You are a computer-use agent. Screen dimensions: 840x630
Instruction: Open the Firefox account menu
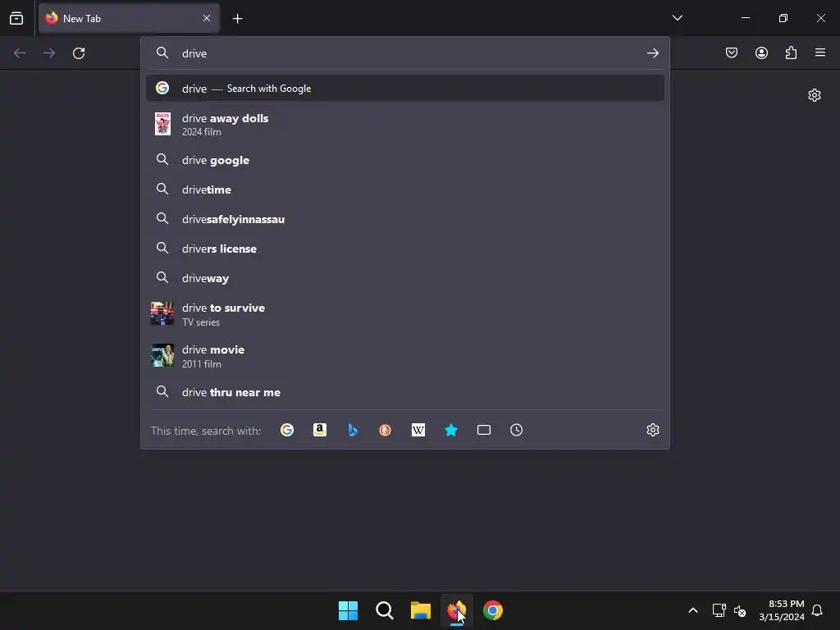tap(761, 52)
